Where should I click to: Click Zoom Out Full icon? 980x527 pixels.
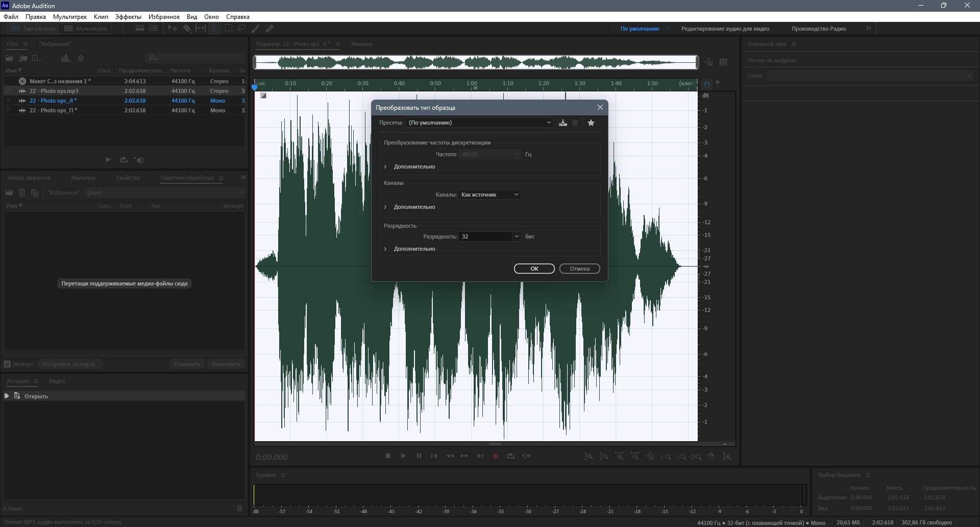point(650,457)
